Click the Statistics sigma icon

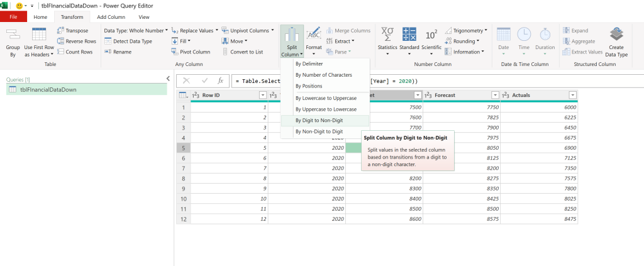pos(387,34)
